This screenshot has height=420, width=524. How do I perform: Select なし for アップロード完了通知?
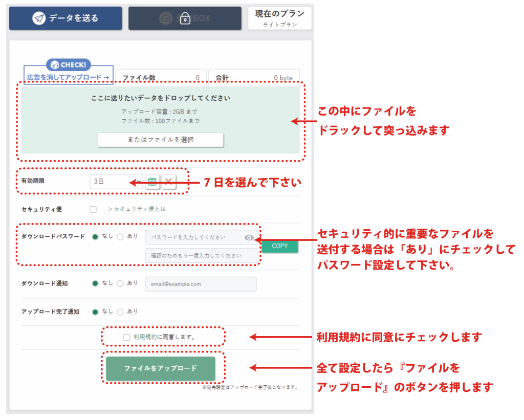pyautogui.click(x=95, y=312)
